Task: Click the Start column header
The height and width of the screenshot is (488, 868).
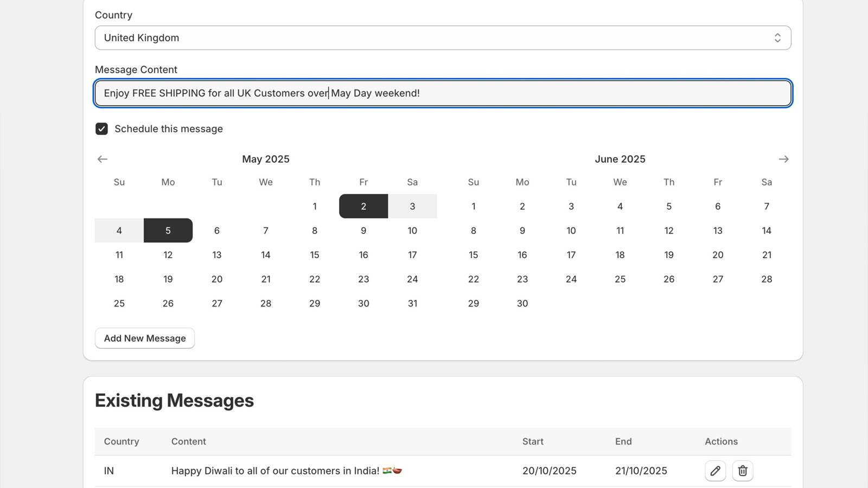Action: point(533,441)
